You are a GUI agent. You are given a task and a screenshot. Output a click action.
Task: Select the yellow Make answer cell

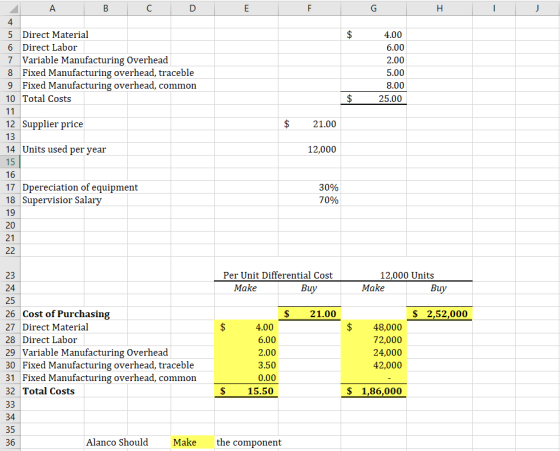pyautogui.click(x=192, y=442)
